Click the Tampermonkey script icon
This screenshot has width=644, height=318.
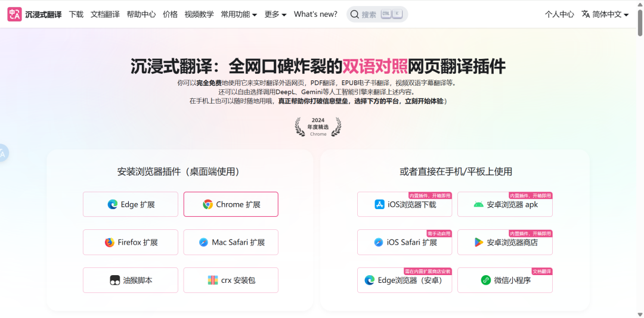pyautogui.click(x=115, y=280)
